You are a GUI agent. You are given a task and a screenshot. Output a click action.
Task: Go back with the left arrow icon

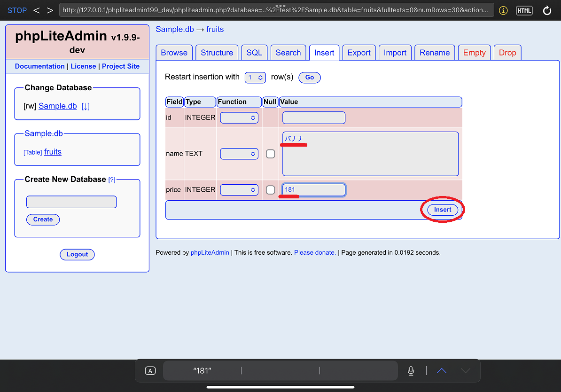pos(36,10)
